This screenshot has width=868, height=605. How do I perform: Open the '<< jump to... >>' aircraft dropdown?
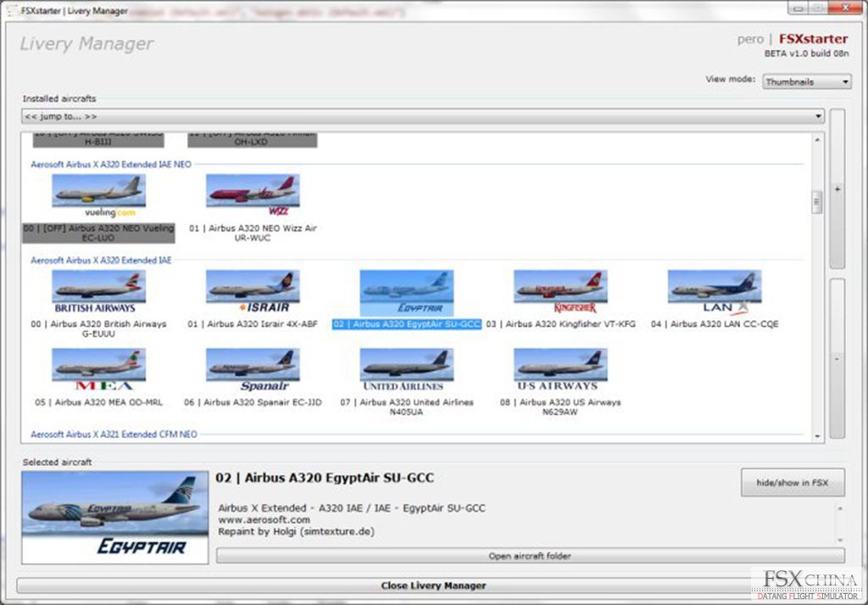422,116
